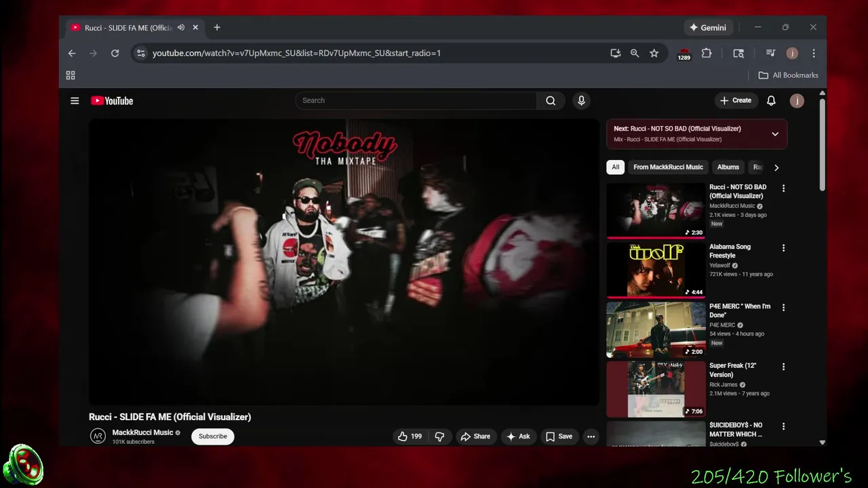This screenshot has width=868, height=488.
Task: Save the video to a playlist
Action: click(559, 436)
